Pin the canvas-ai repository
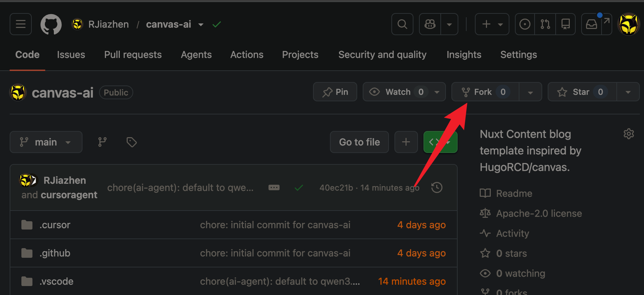This screenshot has width=644, height=295. pyautogui.click(x=335, y=92)
